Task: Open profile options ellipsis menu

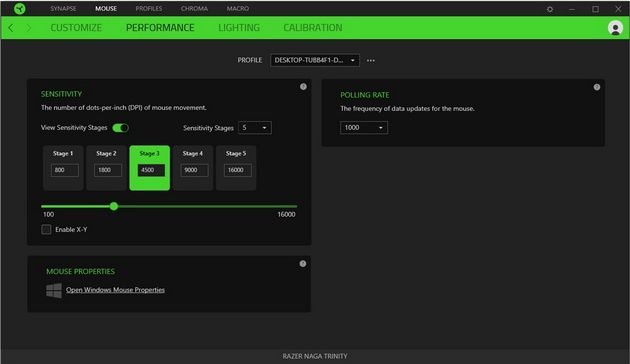Action: [x=370, y=60]
